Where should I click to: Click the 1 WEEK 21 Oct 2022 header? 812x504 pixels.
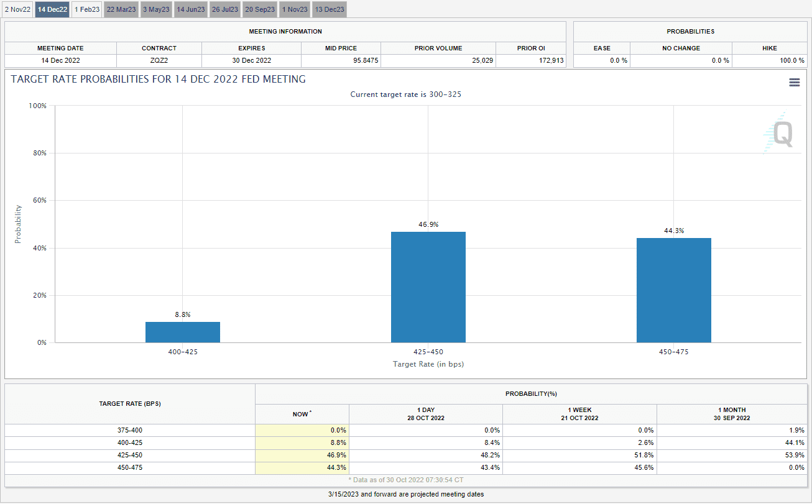click(579, 414)
